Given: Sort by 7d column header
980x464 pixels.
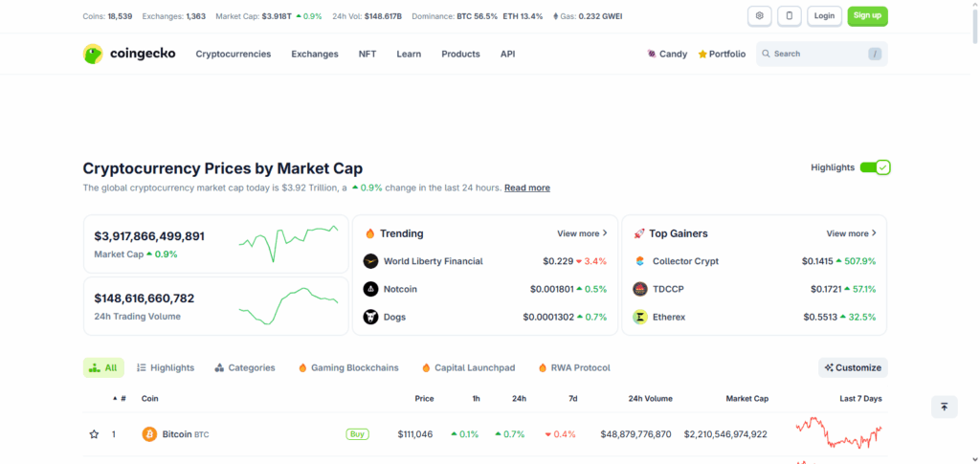Looking at the screenshot, I should click(572, 398).
